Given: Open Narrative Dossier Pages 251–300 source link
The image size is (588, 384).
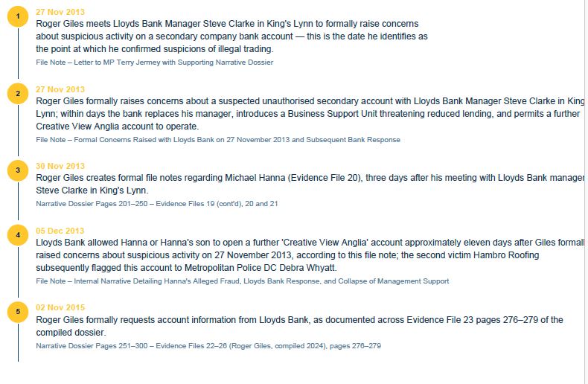Looking at the screenshot, I should pyautogui.click(x=208, y=346).
